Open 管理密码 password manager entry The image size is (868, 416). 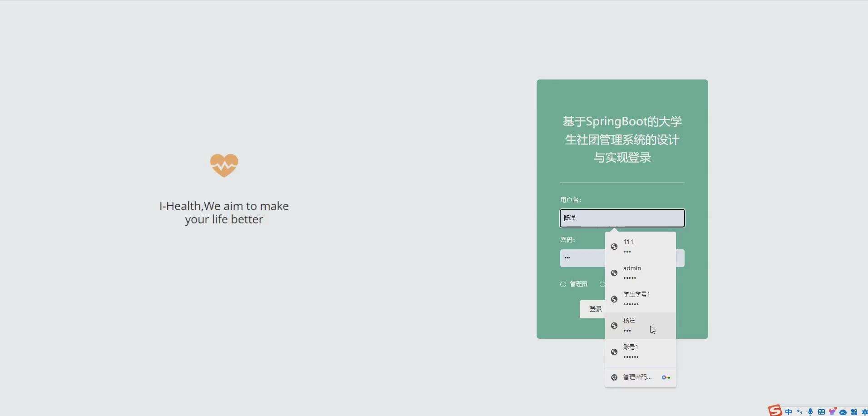637,377
